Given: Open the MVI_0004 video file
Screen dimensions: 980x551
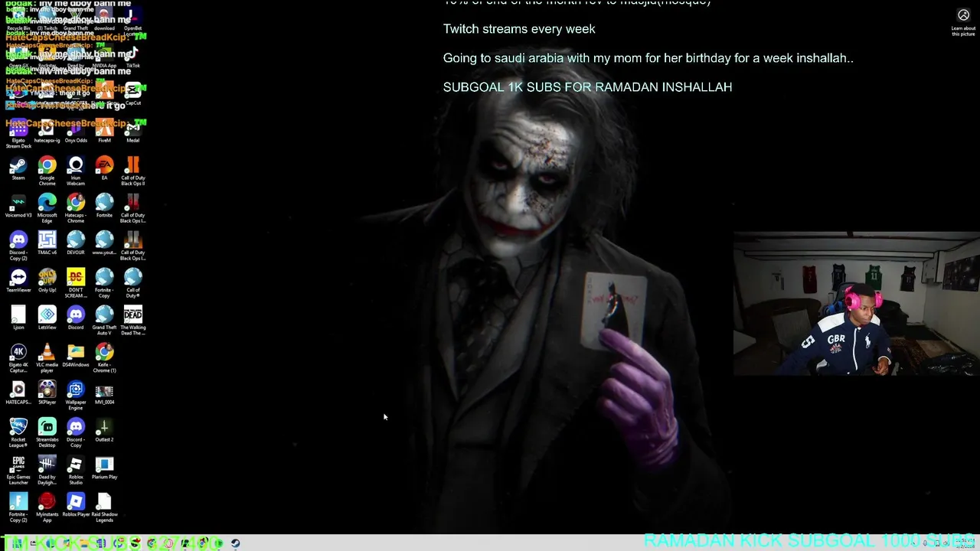Looking at the screenshot, I should click(104, 393).
